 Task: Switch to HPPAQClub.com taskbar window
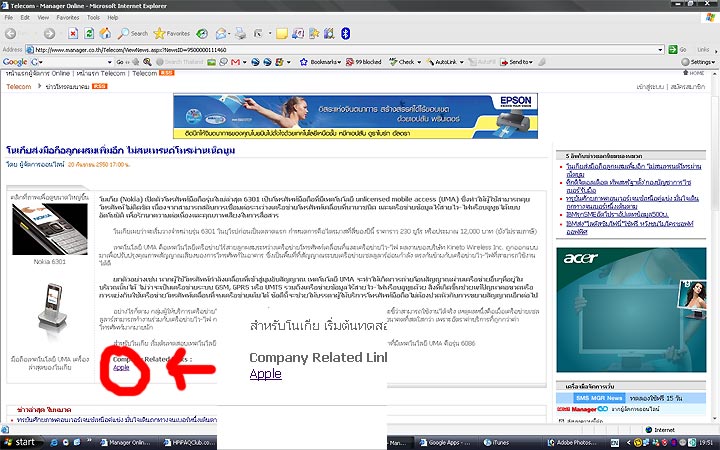[x=190, y=443]
